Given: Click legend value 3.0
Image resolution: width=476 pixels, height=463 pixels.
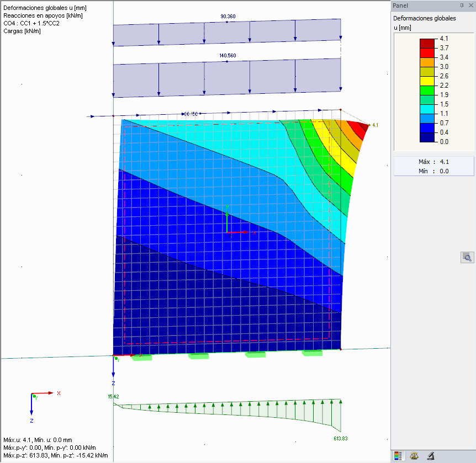Looking at the screenshot, I should click(444, 67).
